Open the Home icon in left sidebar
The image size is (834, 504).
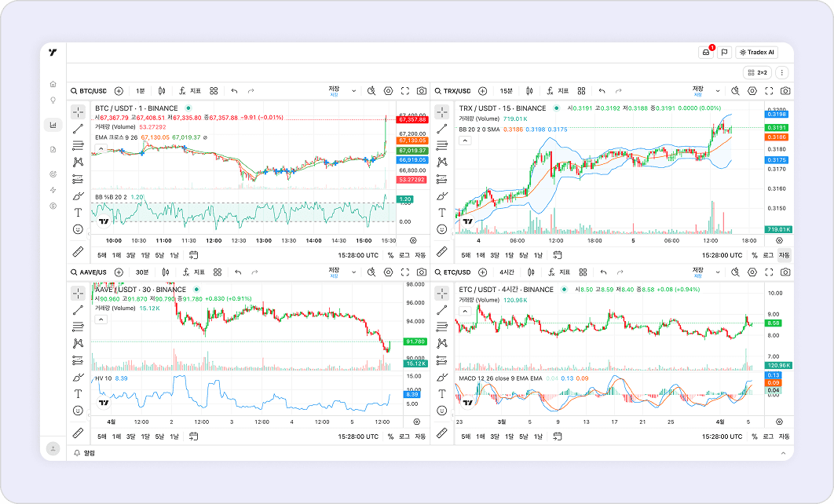click(53, 84)
